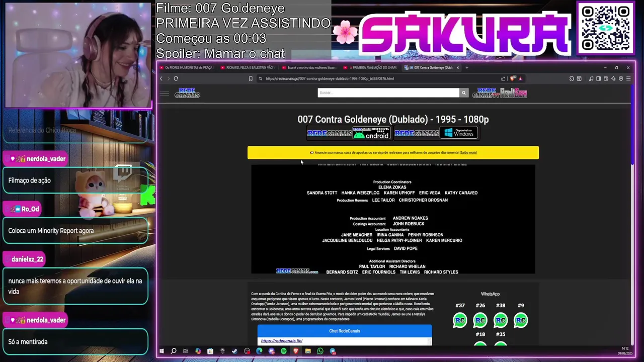The image size is (644, 362).
Task: Open the Brave playlist music-note icon
Action: pos(591,78)
